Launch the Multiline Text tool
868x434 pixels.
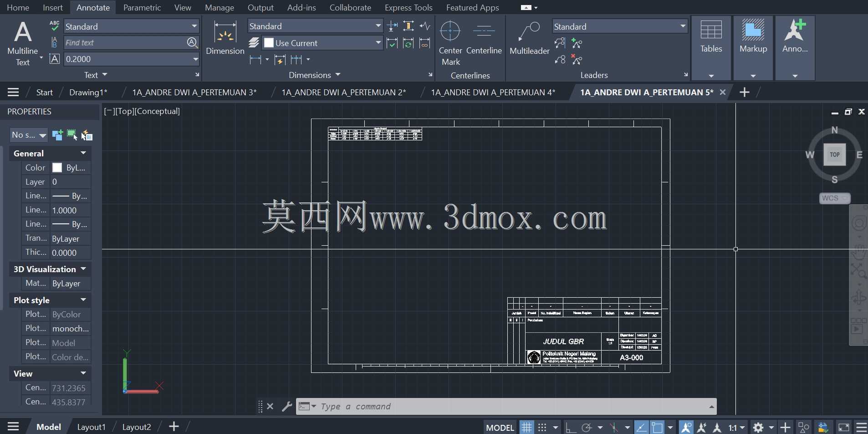point(23,43)
